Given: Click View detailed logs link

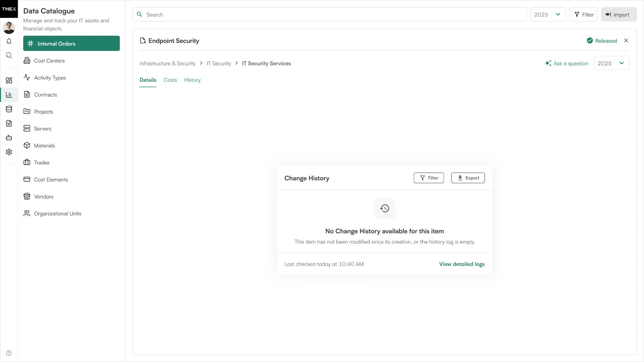Looking at the screenshot, I should pos(462,264).
